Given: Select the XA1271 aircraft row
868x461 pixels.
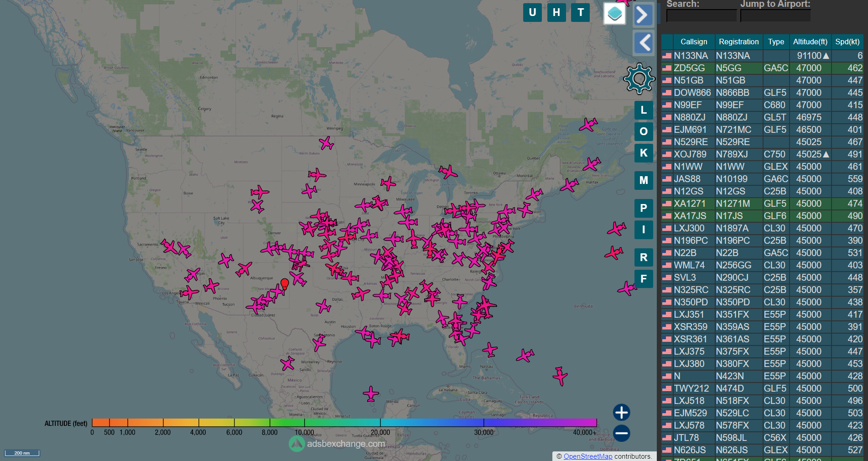Looking at the screenshot, I should 762,204.
